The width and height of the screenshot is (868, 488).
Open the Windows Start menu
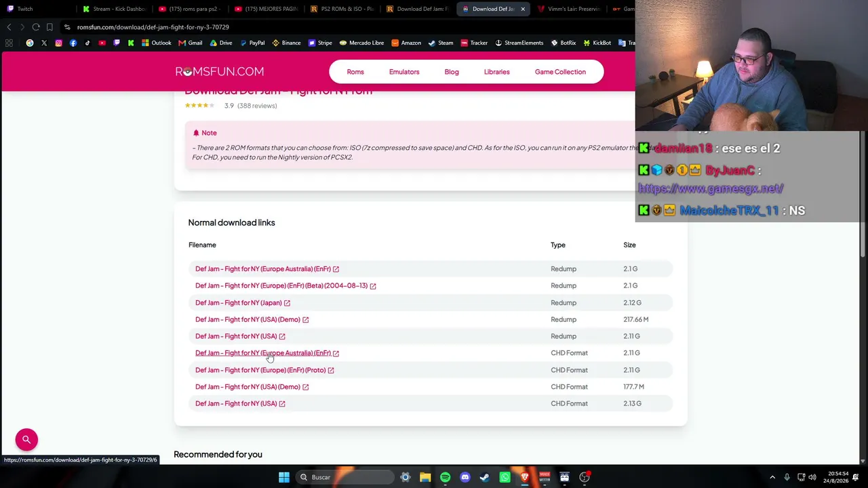tap(284, 477)
